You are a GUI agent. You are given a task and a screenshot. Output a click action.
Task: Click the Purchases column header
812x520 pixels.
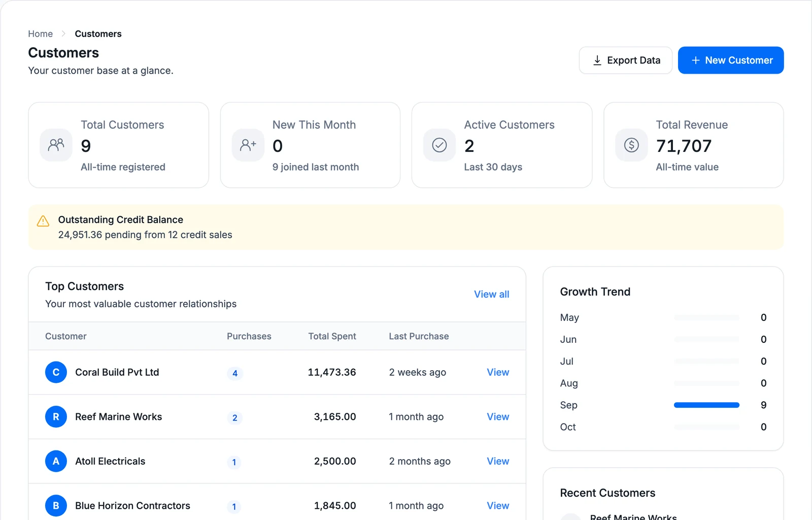point(249,336)
